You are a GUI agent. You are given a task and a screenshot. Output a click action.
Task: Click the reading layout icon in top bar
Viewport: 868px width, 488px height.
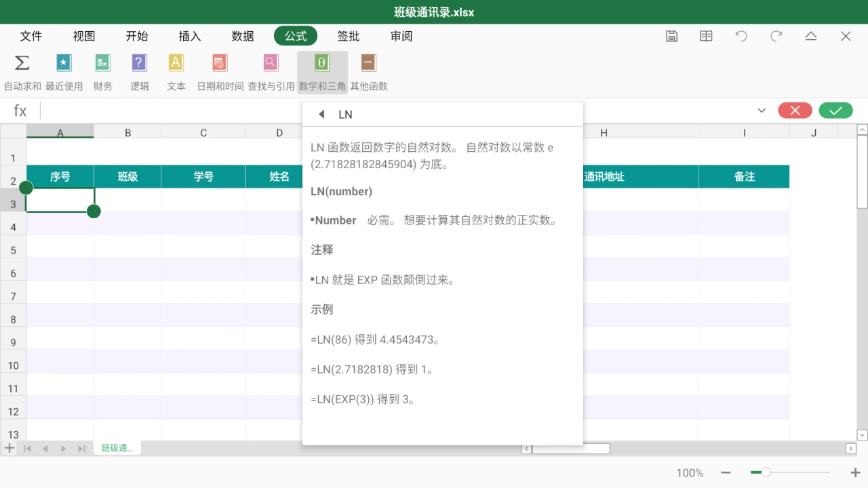(x=707, y=37)
